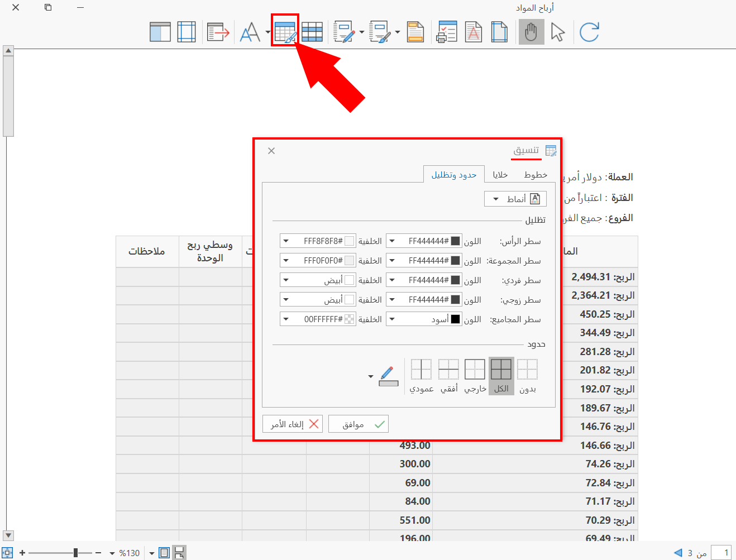
Task: Click the zoom slider in status bar
Action: (x=60, y=553)
